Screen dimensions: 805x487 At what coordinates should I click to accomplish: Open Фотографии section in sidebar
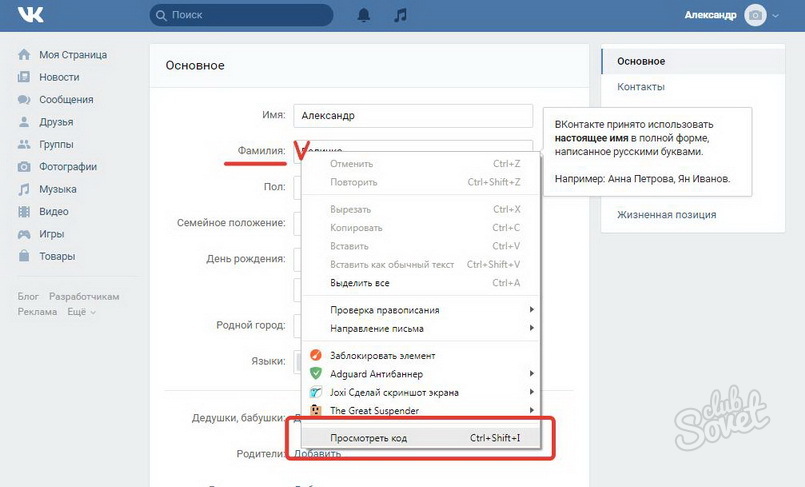pos(68,167)
